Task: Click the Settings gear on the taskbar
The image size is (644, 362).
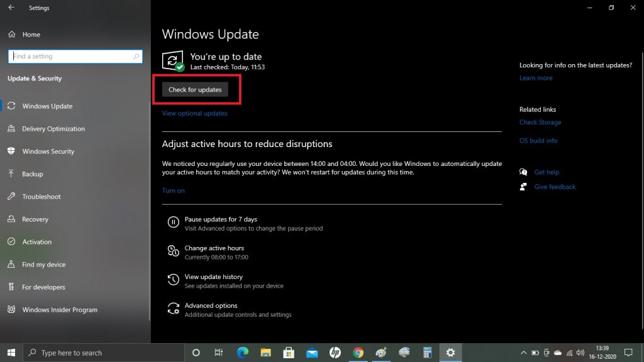Action: pyautogui.click(x=450, y=353)
